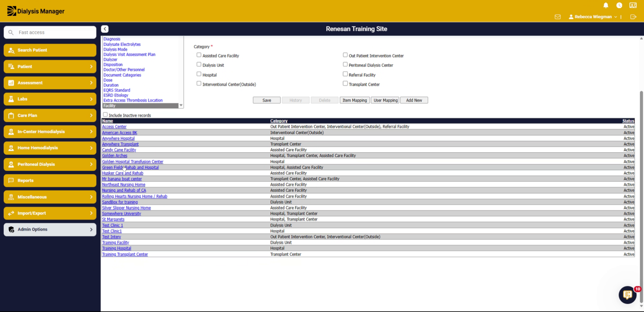Screen dimensions: 644x312
Task: Open Golden Arches facility link
Action: [115, 156]
